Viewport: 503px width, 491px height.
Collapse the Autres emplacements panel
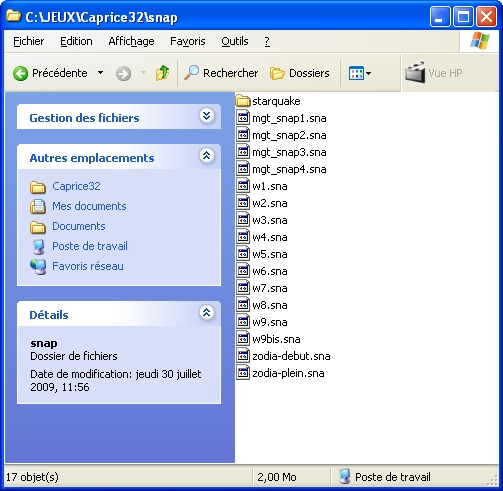click(207, 155)
